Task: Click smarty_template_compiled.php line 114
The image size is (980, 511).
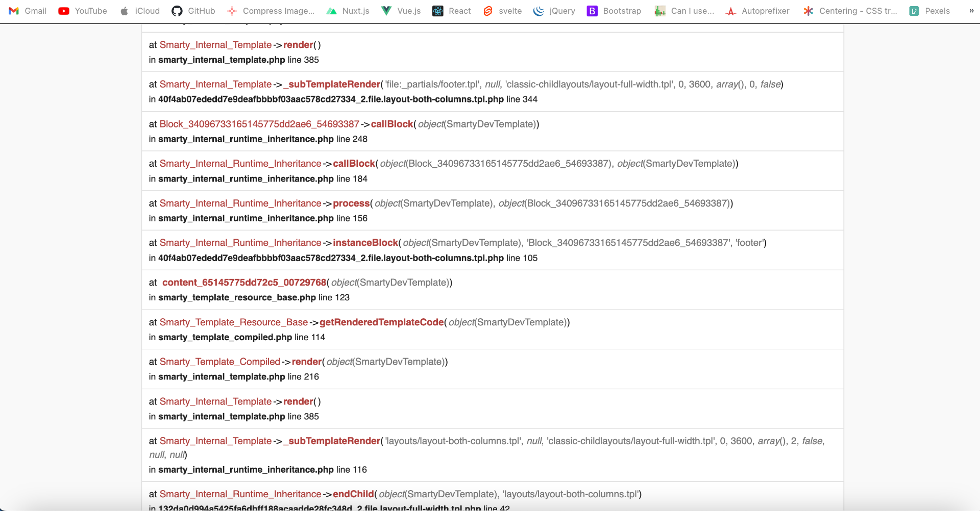Action: tap(225, 338)
